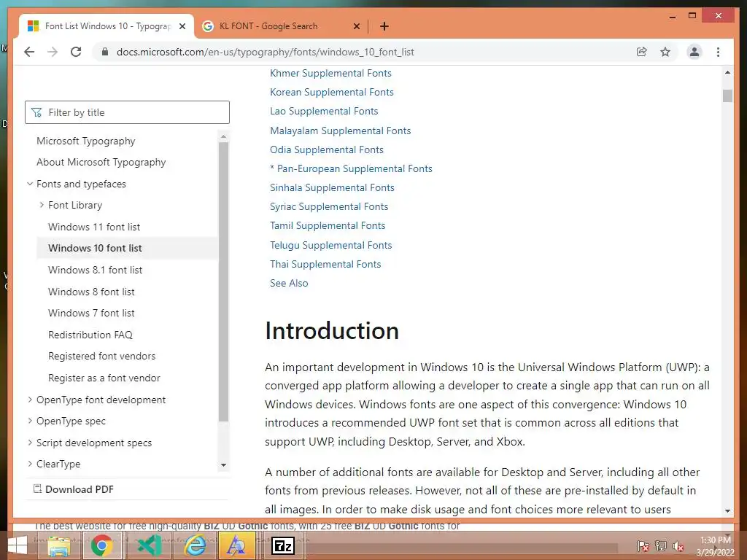Viewport: 747px width, 560px height.
Task: Click the Download PDF icon
Action: point(37,489)
